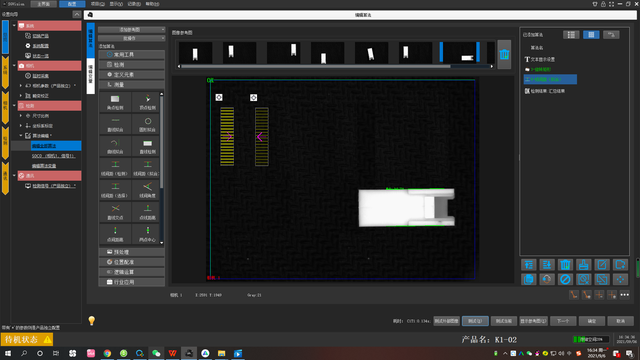The image size is (640, 360).
Task: Switch to the 配置 tab
Action: coord(72,4)
